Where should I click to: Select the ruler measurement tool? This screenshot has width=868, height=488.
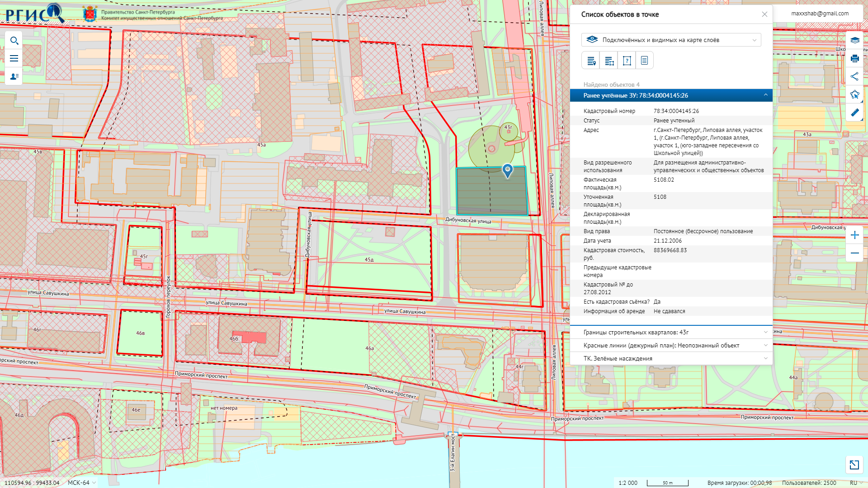854,113
